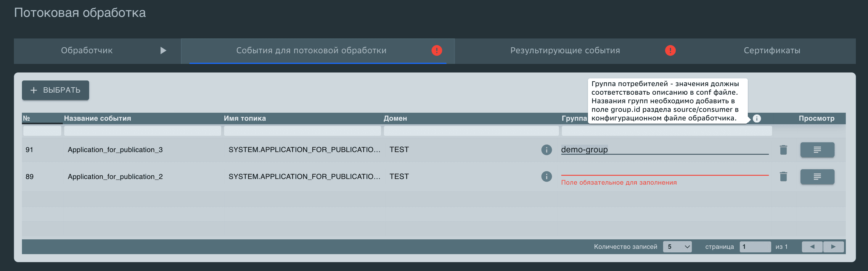Image resolution: width=868 pixels, height=271 pixels.
Task: Click the страница page number input
Action: pos(756,246)
